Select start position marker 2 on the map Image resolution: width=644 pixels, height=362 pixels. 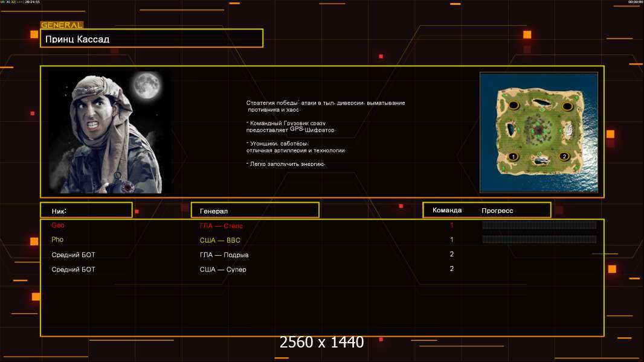pos(564,156)
